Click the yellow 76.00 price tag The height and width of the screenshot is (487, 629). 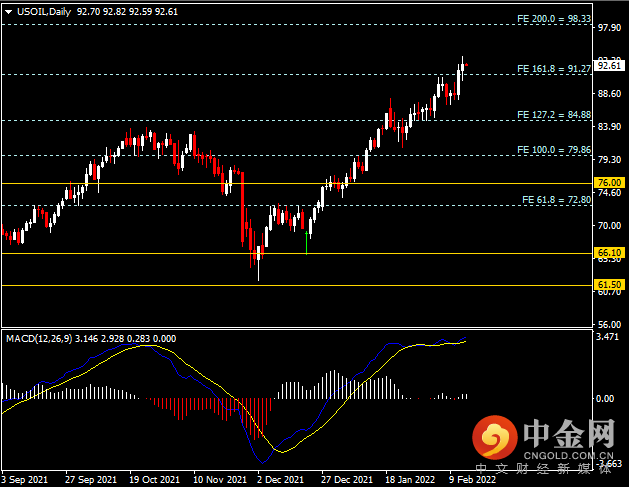pos(610,183)
